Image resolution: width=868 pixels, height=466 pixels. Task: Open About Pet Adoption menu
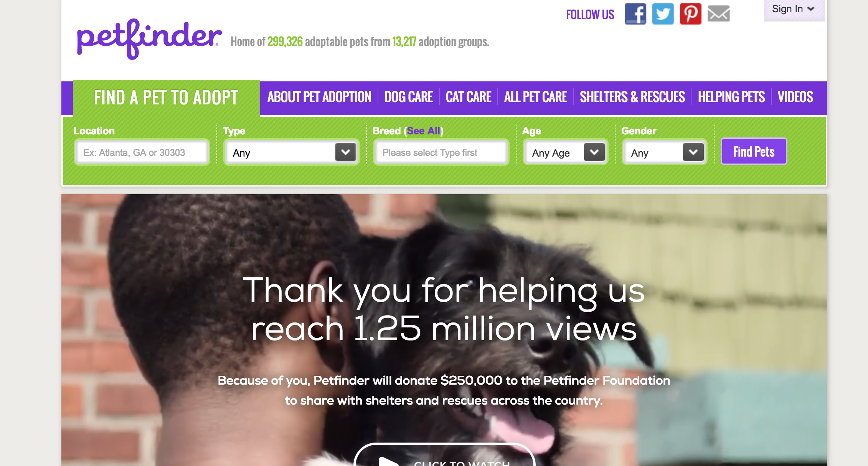(x=319, y=97)
